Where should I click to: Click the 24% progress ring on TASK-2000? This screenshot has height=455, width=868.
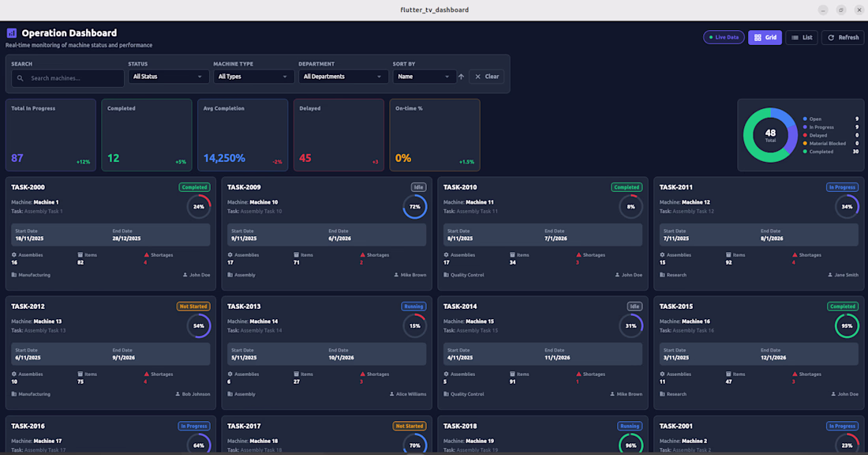pos(199,207)
